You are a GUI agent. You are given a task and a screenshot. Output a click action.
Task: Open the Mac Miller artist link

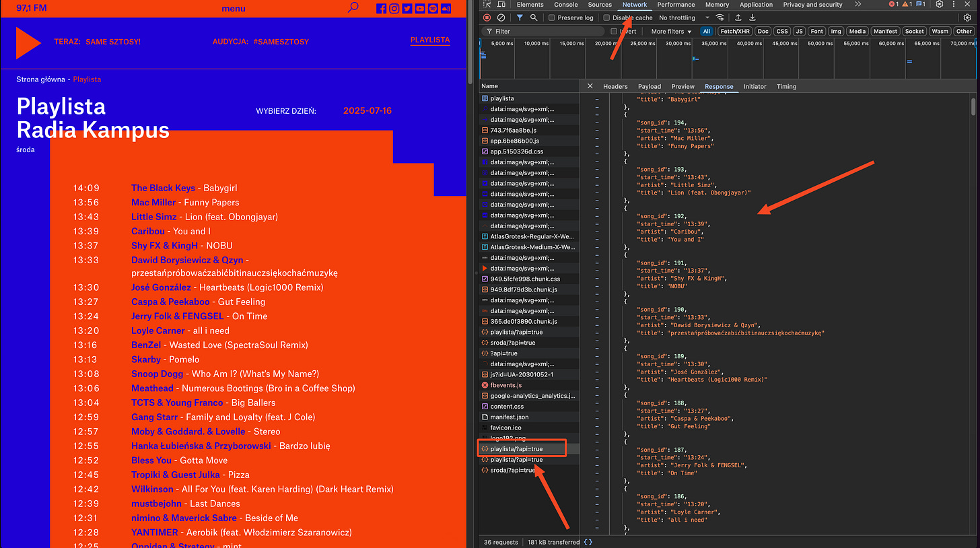[153, 202]
